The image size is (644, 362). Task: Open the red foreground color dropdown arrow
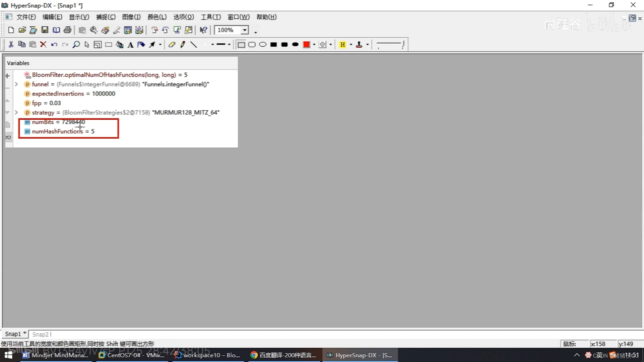[314, 45]
